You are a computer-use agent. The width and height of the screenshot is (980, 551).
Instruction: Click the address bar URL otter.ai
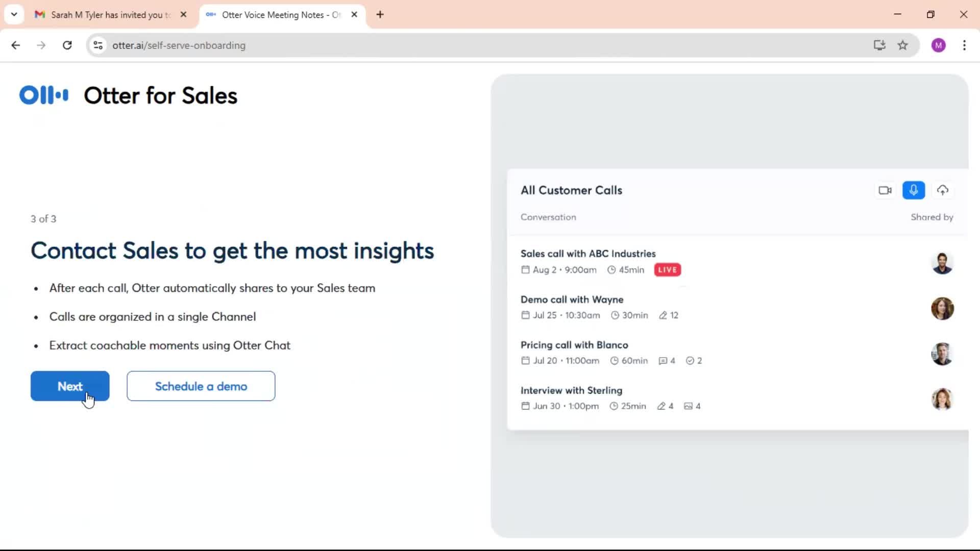pos(179,45)
